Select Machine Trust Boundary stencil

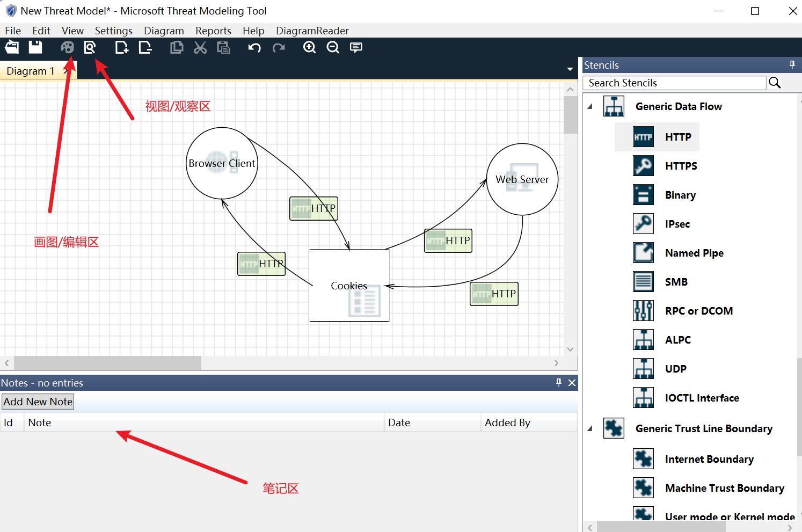click(709, 488)
